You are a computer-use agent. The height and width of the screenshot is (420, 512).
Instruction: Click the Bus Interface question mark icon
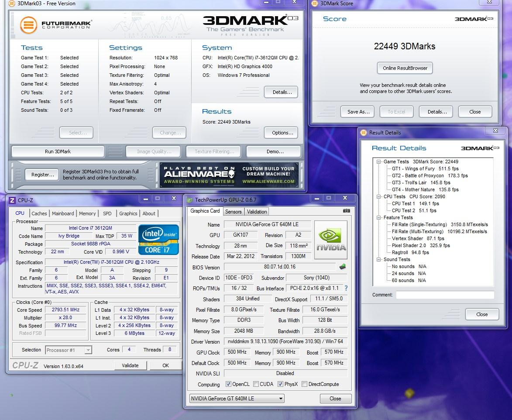(346, 288)
